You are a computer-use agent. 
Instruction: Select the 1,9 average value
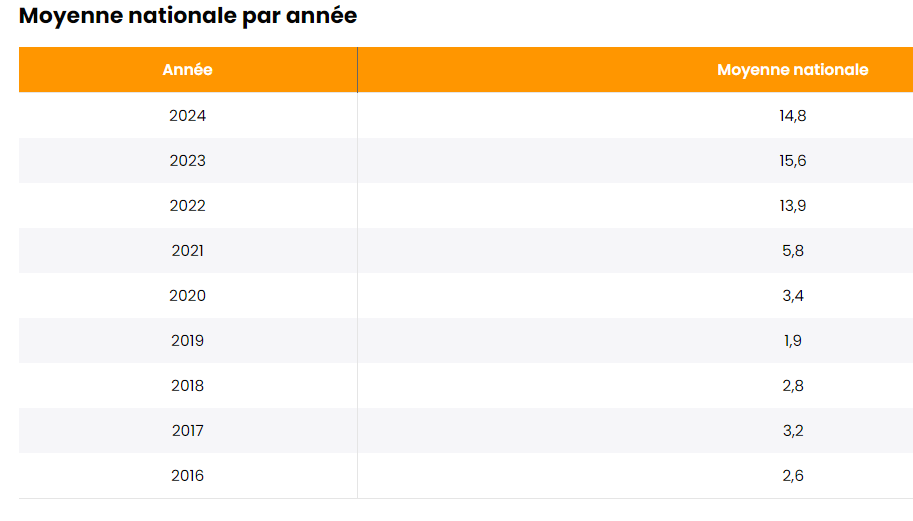792,341
